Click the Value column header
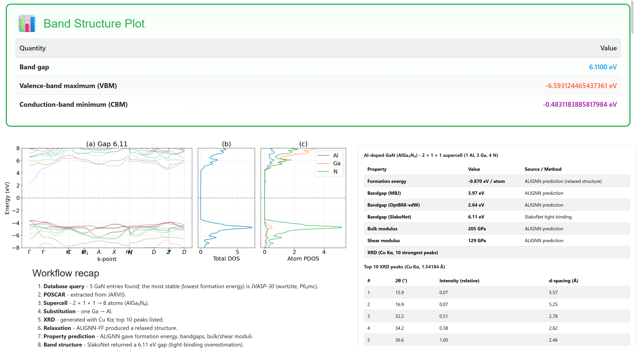 click(608, 48)
